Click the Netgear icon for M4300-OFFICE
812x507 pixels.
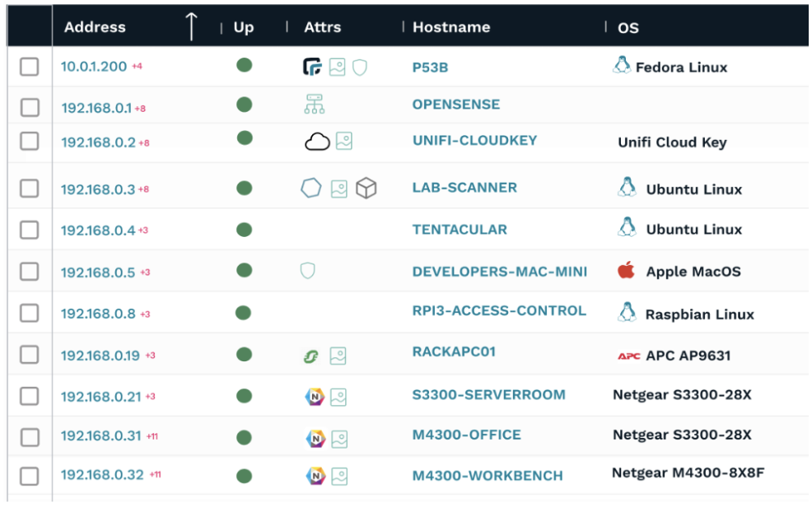tap(316, 439)
